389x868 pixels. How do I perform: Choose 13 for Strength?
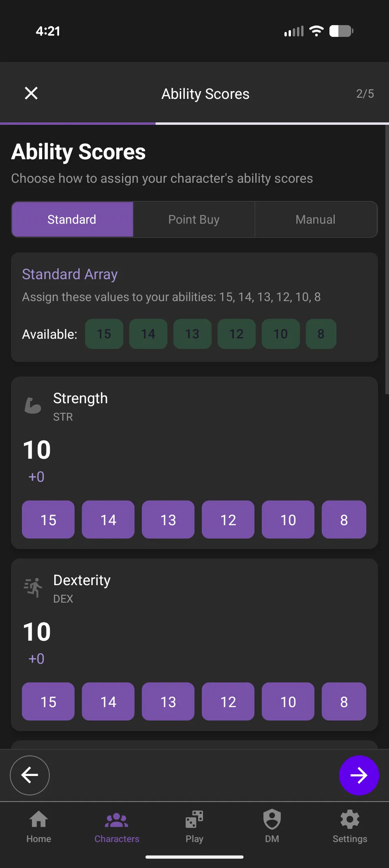[x=168, y=520]
